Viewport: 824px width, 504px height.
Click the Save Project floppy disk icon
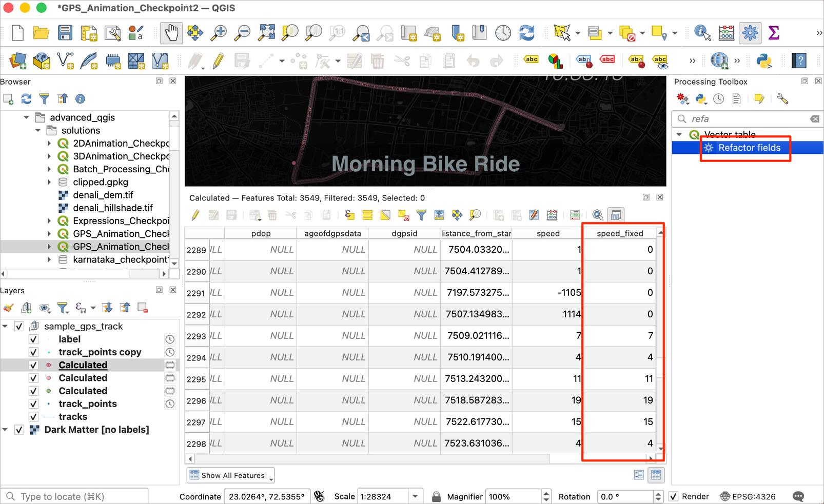65,33
